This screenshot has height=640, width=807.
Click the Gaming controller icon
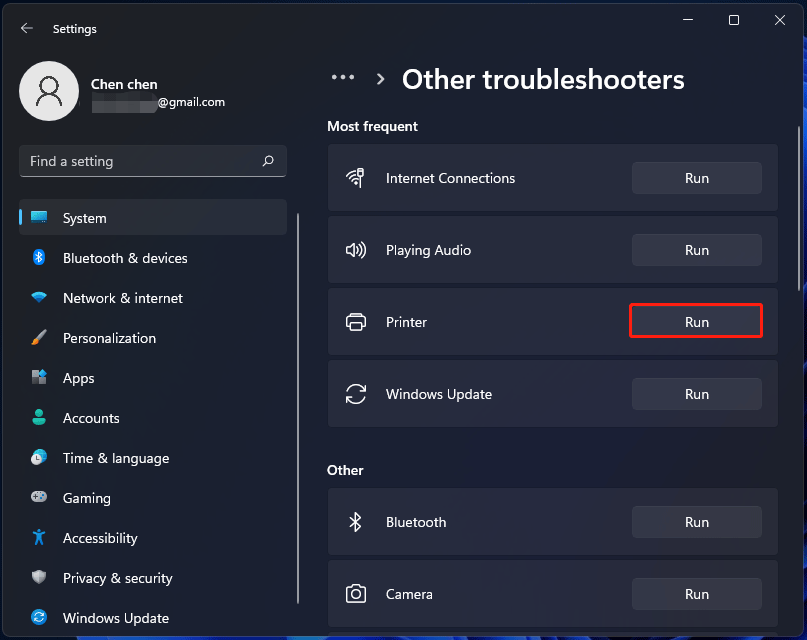[x=39, y=497]
